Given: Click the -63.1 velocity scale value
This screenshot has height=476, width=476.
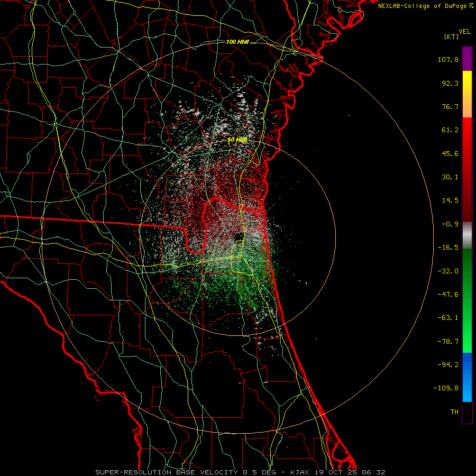Looking at the screenshot, I should (x=448, y=318).
